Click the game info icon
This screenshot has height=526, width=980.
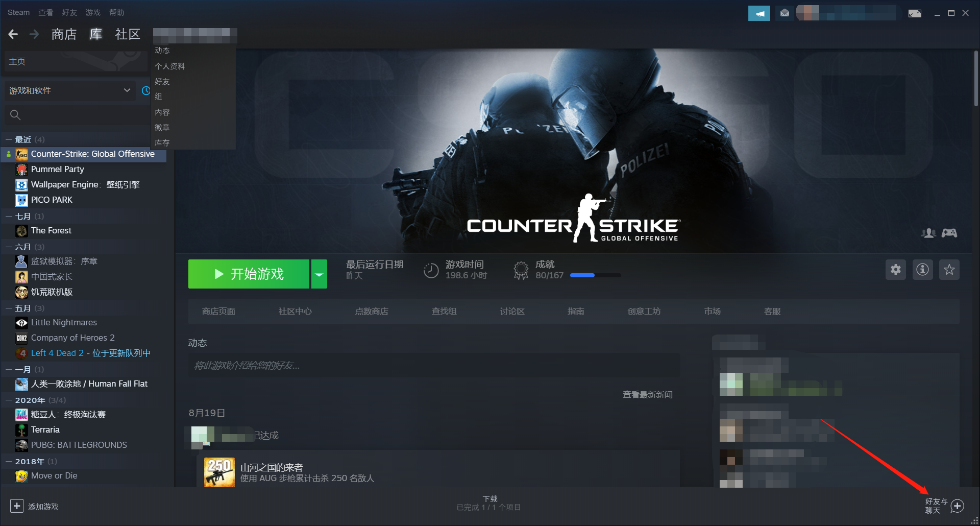(x=922, y=269)
